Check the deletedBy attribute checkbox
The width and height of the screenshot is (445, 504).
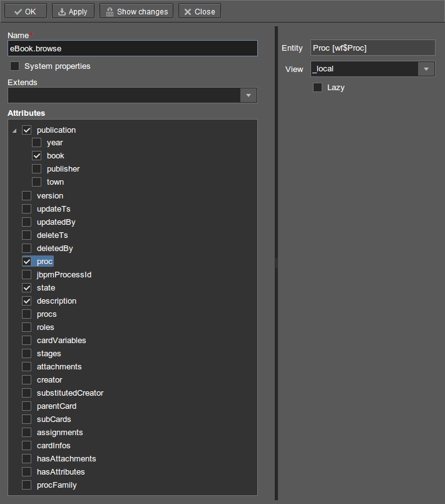[27, 249]
